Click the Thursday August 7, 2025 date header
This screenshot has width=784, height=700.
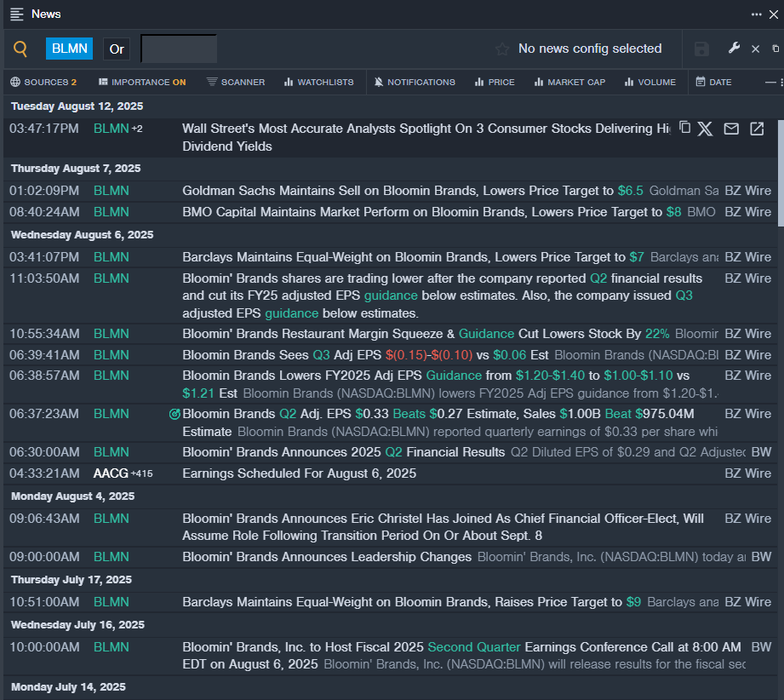[76, 168]
